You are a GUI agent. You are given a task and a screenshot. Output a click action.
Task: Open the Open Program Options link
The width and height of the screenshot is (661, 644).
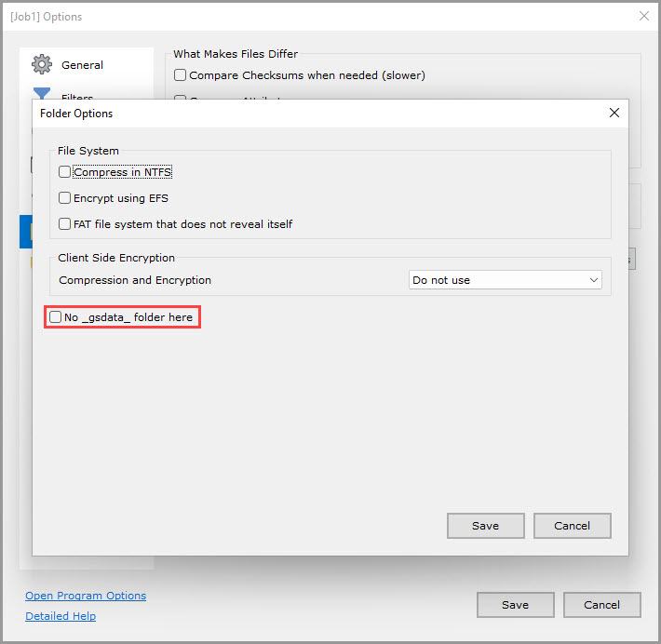[86, 596]
